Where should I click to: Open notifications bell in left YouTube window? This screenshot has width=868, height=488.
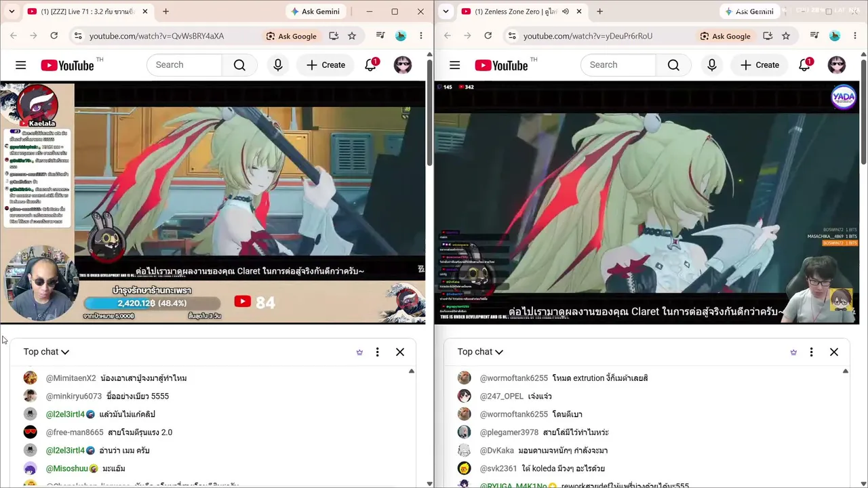(370, 65)
